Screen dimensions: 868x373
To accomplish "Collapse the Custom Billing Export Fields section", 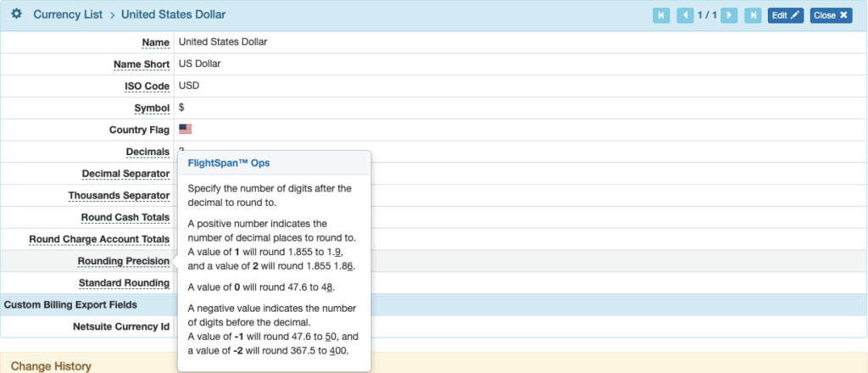I will coord(70,304).
